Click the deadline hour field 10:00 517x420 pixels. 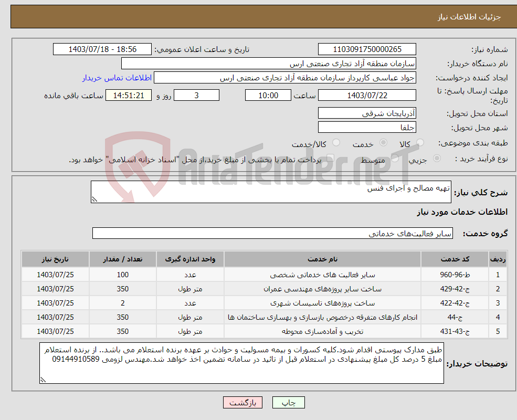coord(268,95)
